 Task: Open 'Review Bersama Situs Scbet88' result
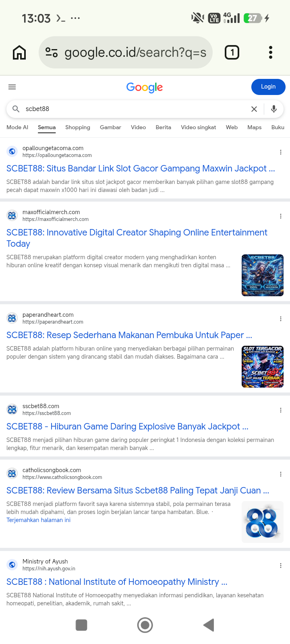pos(138,490)
